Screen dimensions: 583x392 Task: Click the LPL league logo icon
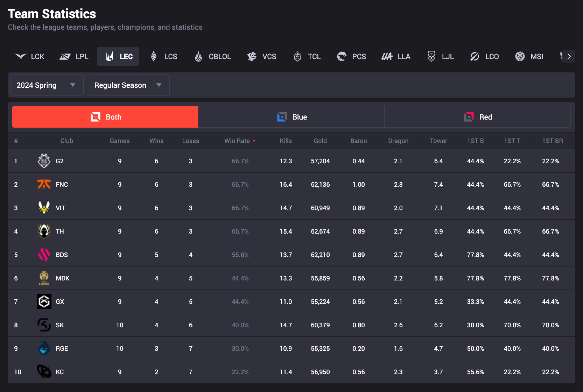65,56
